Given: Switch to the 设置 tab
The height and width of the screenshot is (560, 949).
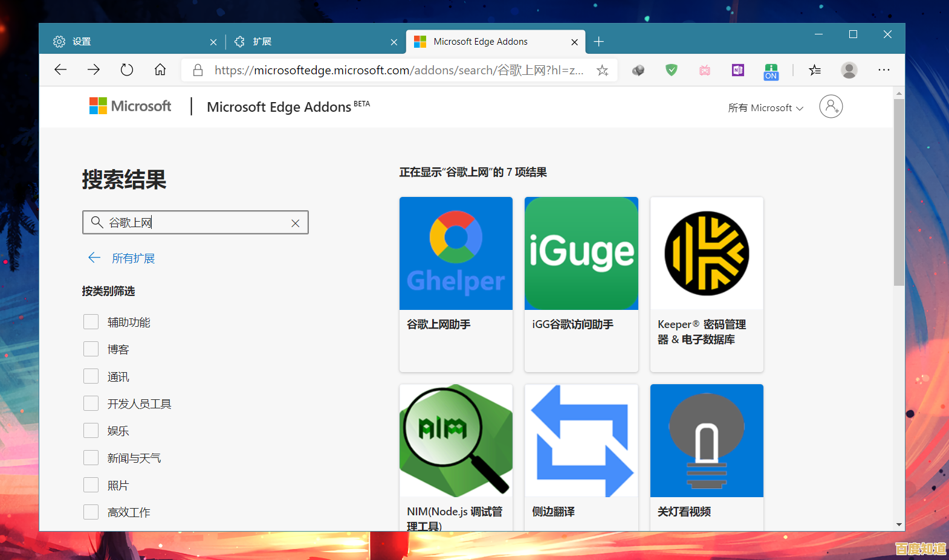Looking at the screenshot, I should [130, 42].
